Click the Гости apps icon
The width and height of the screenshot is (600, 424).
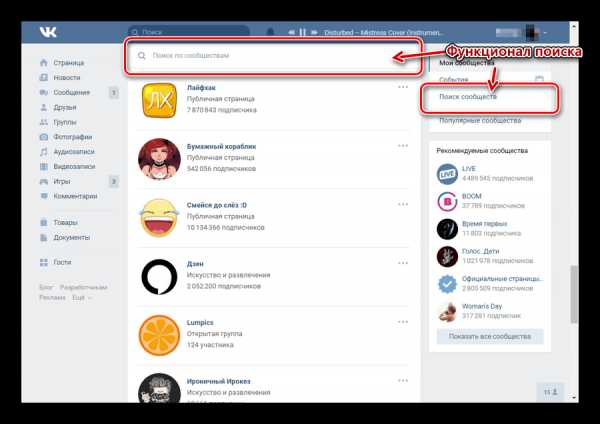pos(44,262)
